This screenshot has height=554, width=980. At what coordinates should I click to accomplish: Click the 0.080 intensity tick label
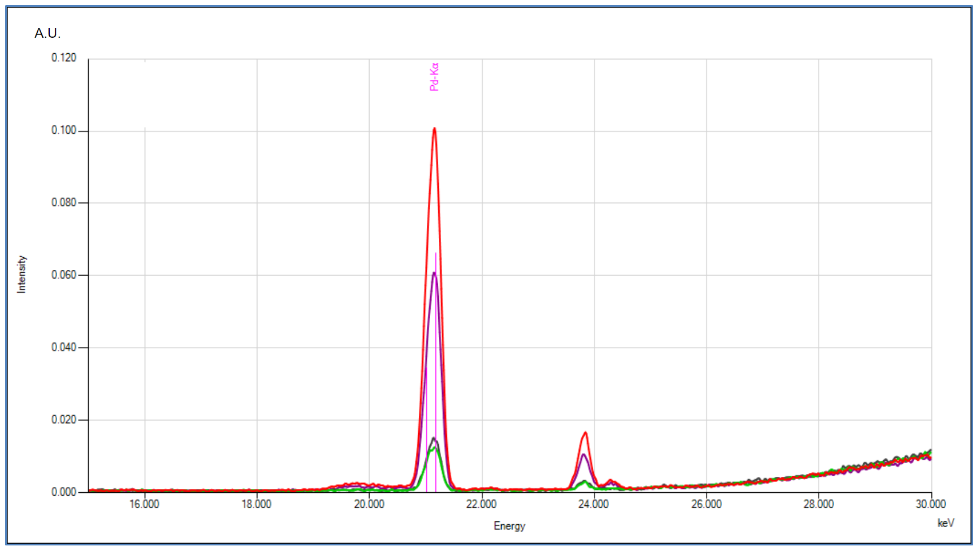(x=64, y=202)
